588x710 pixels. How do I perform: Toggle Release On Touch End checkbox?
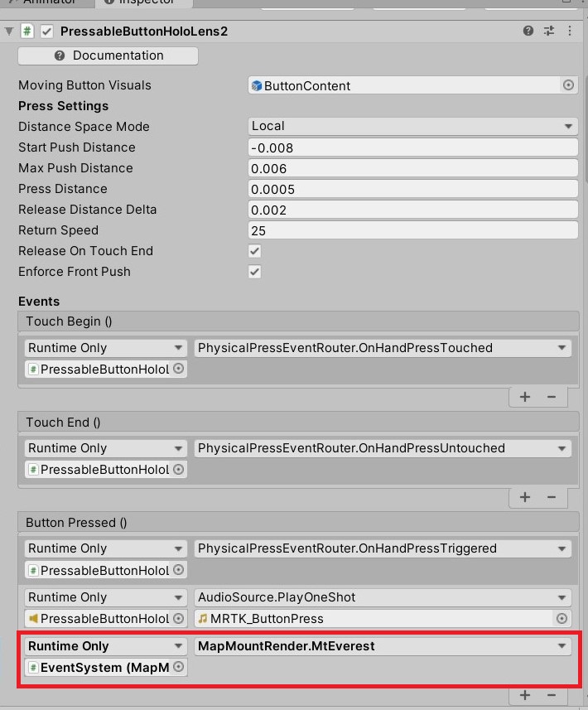[254, 251]
